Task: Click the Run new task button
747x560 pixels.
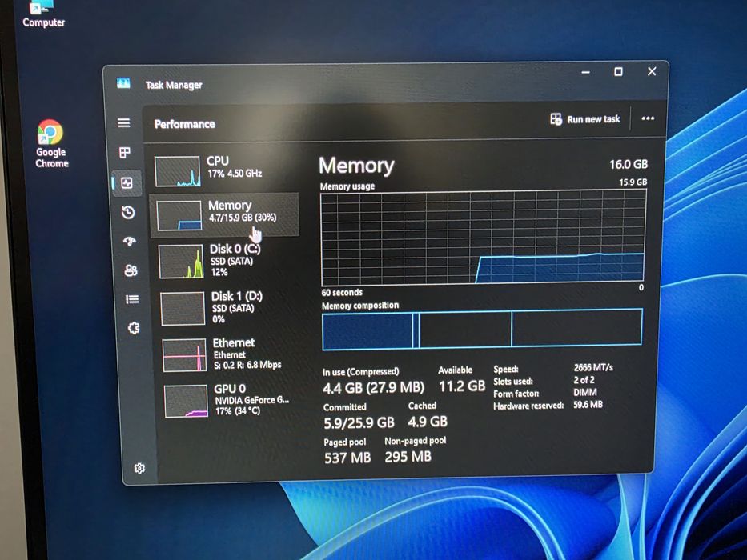Action: [x=585, y=119]
